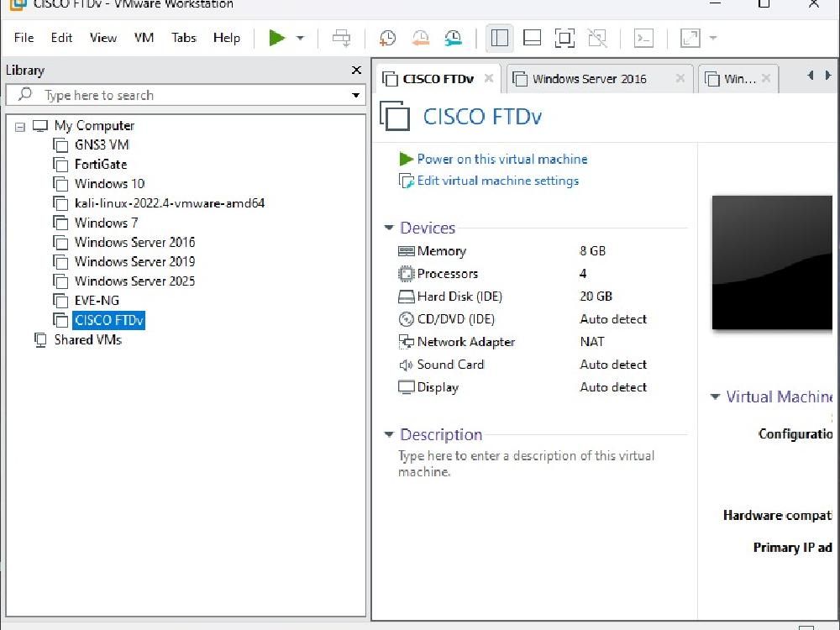Click the send Ctrl+Alt+Del toolbar icon
The image size is (840, 630).
click(x=341, y=38)
